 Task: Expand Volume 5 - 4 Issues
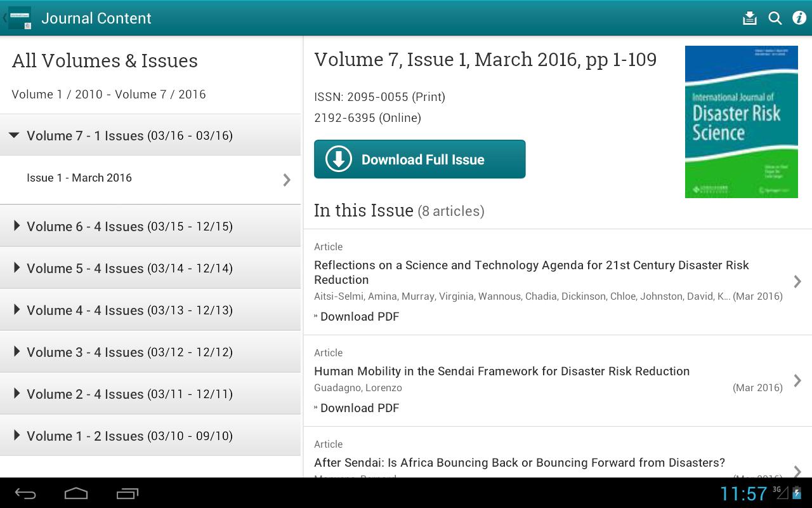click(x=150, y=268)
